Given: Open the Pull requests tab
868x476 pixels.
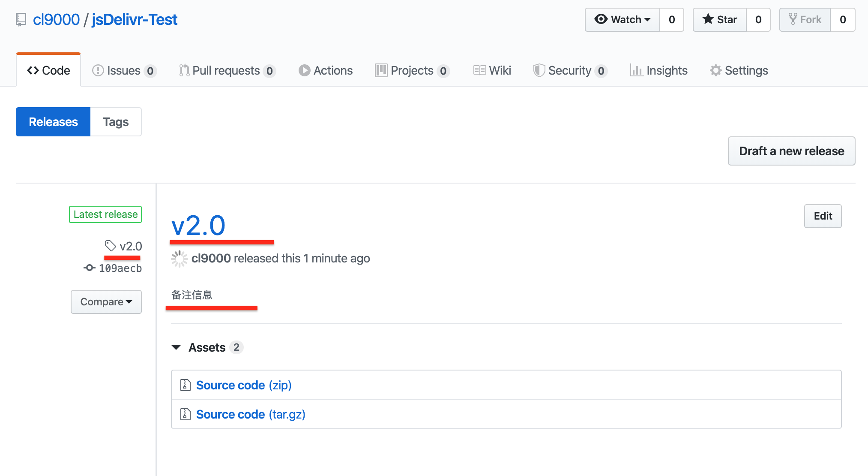Looking at the screenshot, I should click(x=227, y=70).
